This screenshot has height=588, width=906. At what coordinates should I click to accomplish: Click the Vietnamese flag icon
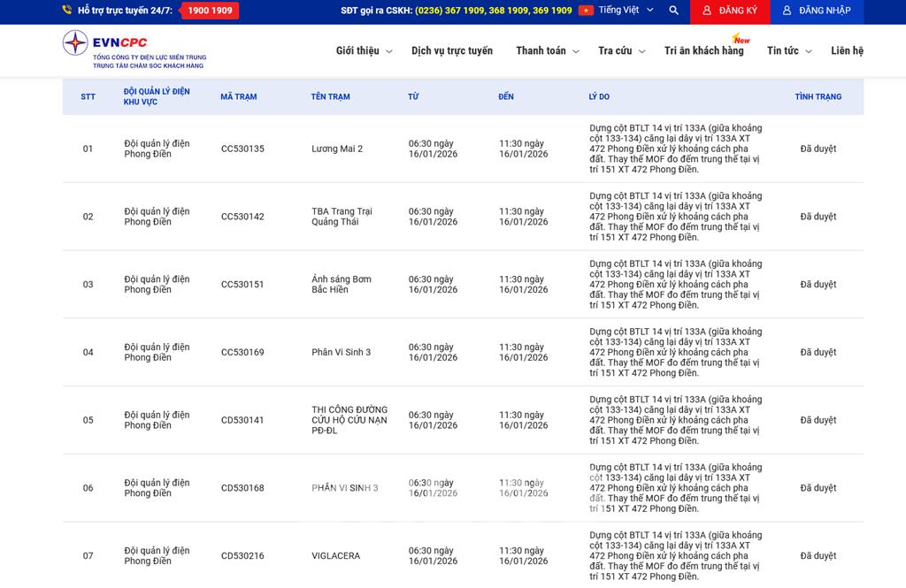tap(586, 11)
